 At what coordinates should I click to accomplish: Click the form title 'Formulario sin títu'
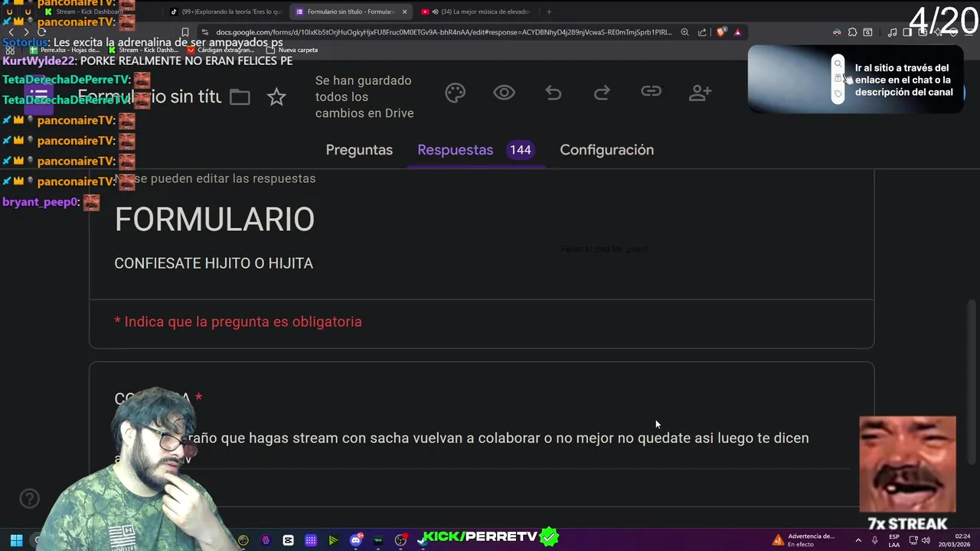point(149,97)
